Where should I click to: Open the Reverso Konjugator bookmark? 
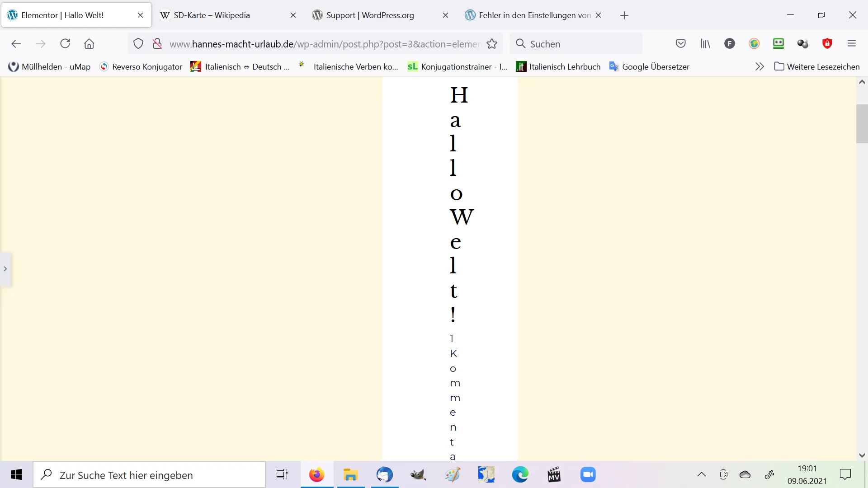coord(141,67)
